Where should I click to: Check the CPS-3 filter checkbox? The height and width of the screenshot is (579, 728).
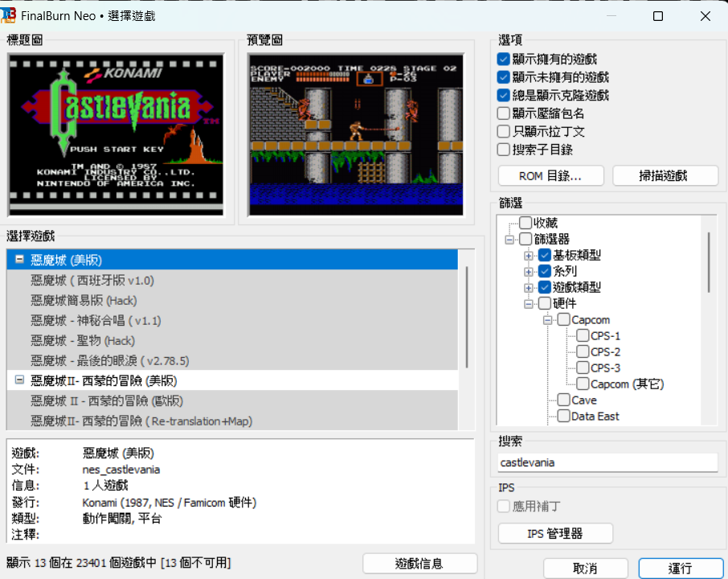pyautogui.click(x=583, y=368)
